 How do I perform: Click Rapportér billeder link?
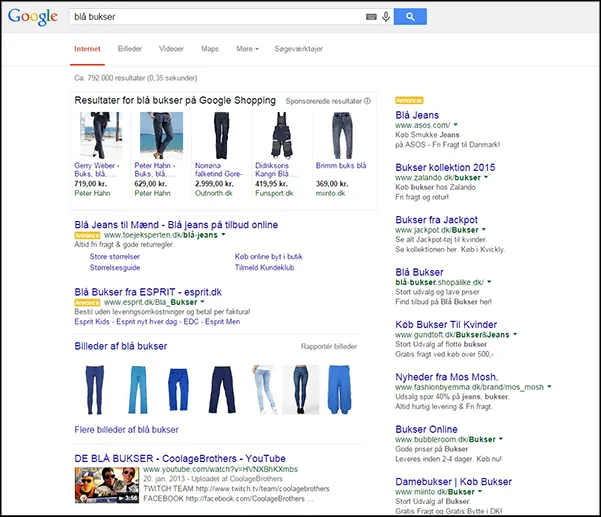(329, 346)
